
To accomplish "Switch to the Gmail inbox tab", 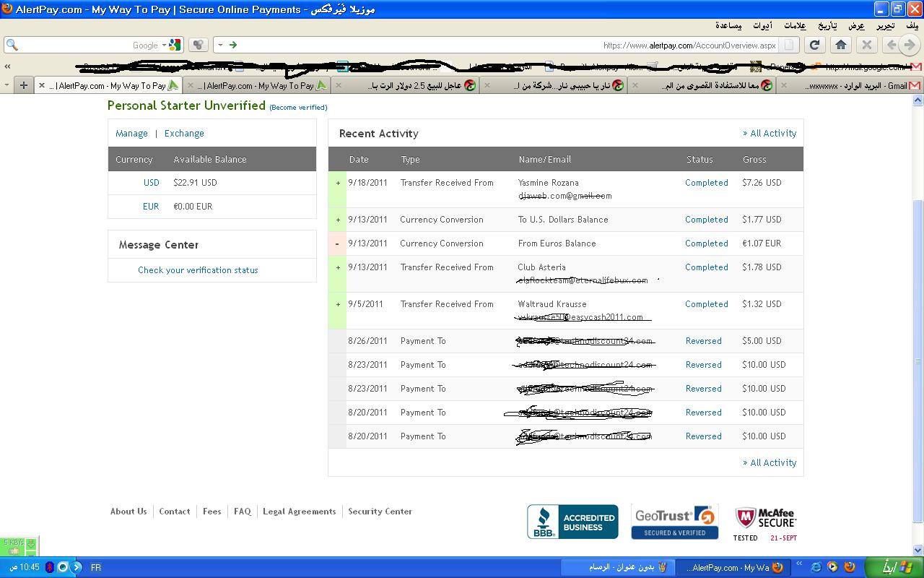I will tap(850, 85).
